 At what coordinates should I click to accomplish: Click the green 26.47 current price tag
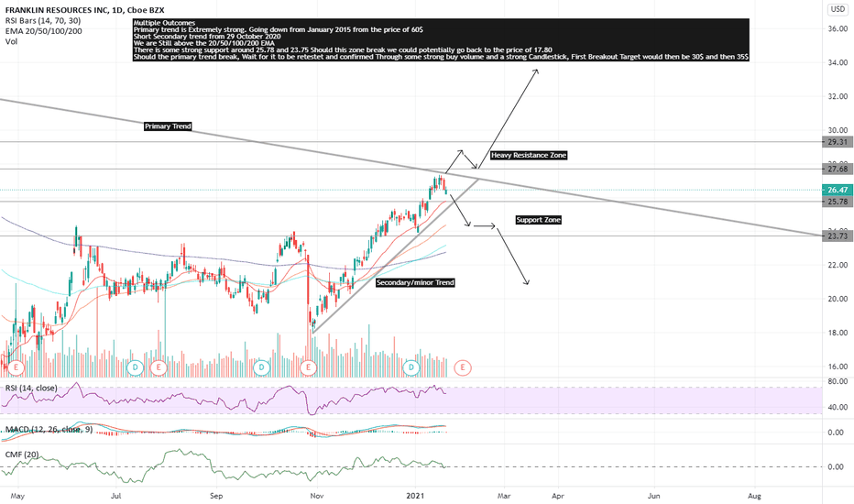[x=837, y=190]
